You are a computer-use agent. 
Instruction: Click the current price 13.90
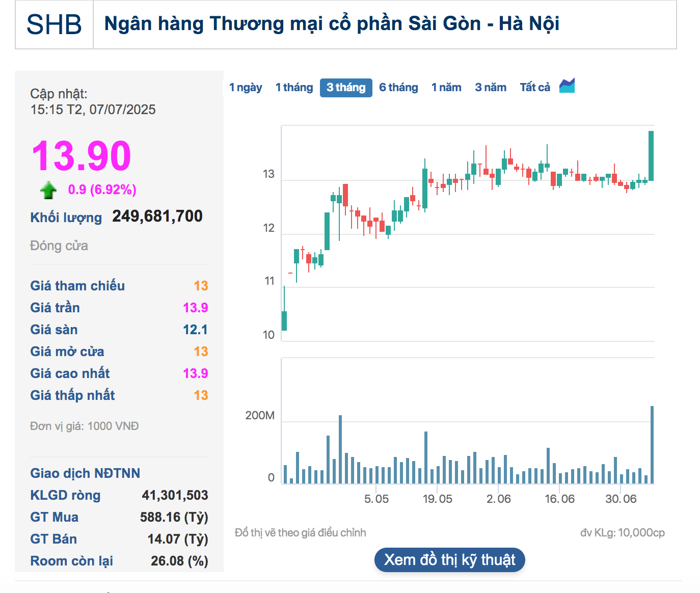82,156
